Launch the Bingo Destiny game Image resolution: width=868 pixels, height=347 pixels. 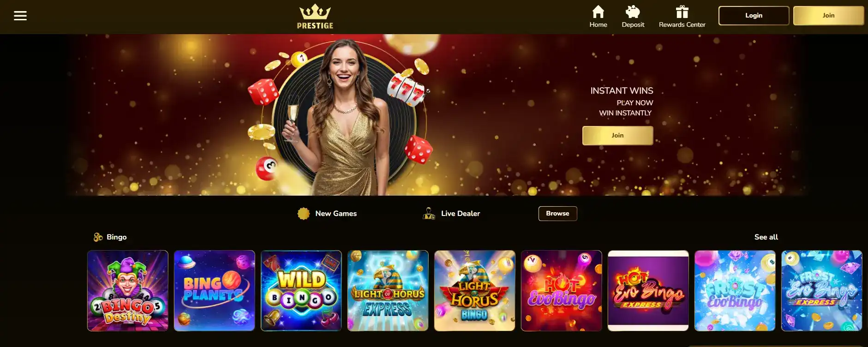[128, 291]
